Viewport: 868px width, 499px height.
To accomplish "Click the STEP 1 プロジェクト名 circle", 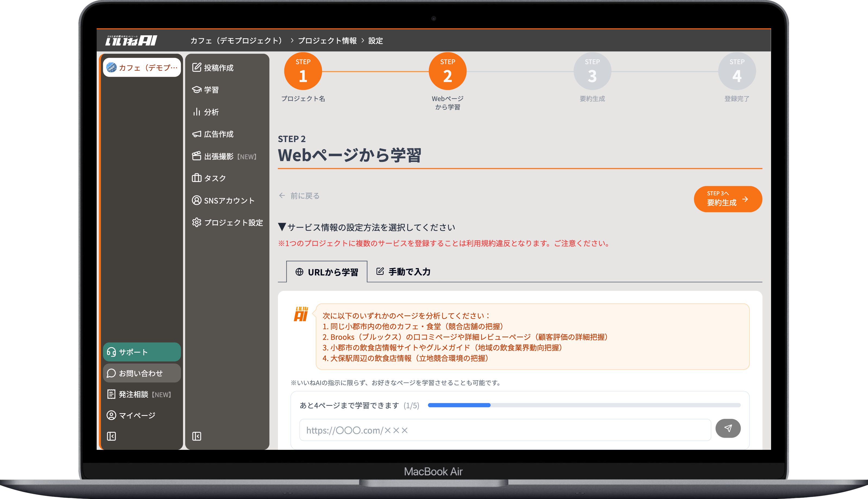I will coord(303,71).
